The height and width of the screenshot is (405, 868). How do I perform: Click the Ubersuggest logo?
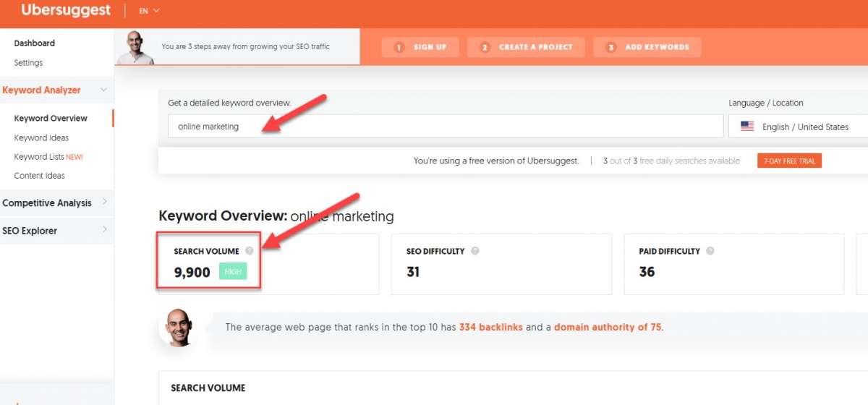66,10
